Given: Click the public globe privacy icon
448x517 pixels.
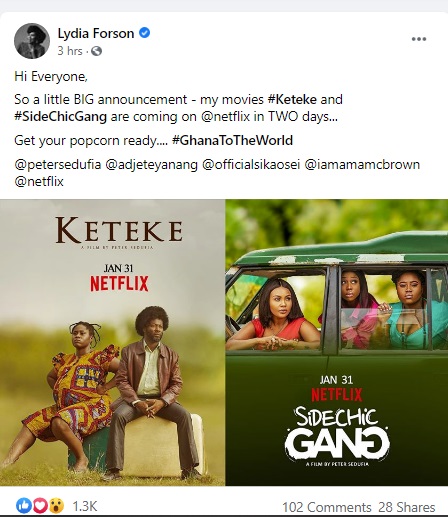Looking at the screenshot, I should pyautogui.click(x=96, y=51).
